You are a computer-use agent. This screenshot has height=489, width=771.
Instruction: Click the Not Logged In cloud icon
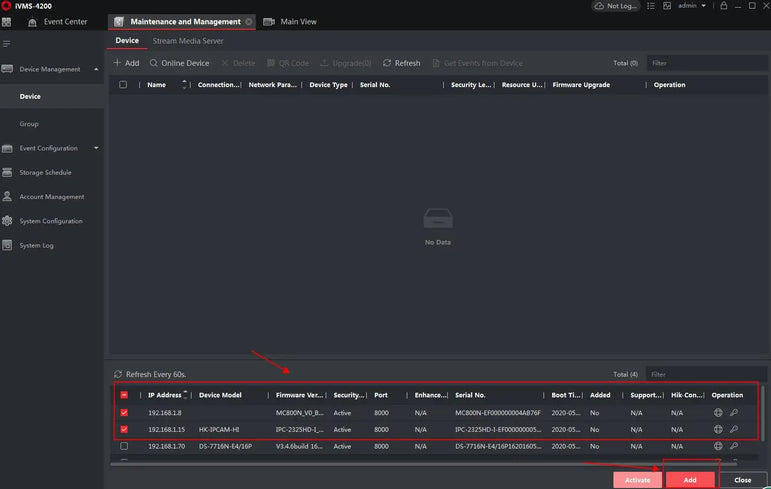(x=600, y=6)
